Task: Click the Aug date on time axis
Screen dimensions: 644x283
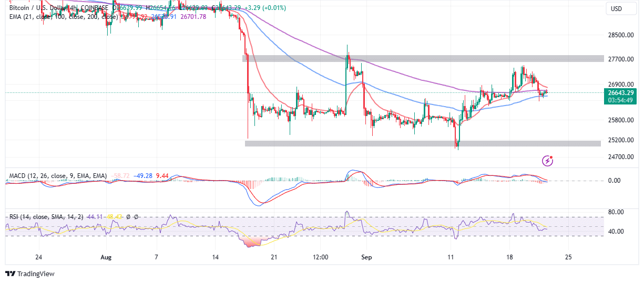Action: (x=106, y=258)
